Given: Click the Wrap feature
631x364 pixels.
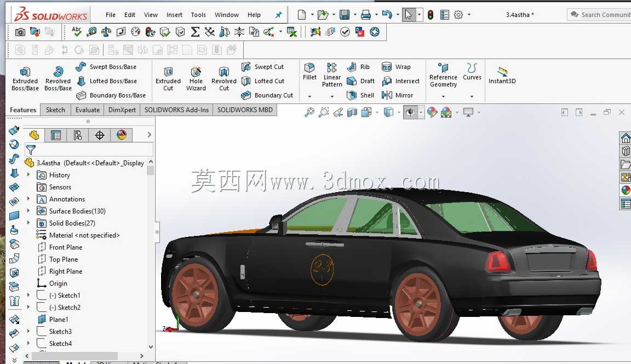Looking at the screenshot, I should (397, 67).
